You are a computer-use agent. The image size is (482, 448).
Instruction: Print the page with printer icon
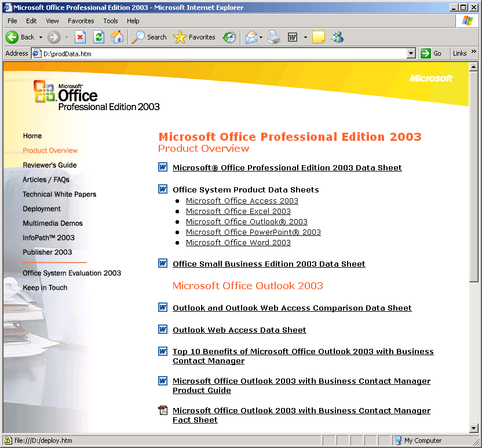[274, 37]
